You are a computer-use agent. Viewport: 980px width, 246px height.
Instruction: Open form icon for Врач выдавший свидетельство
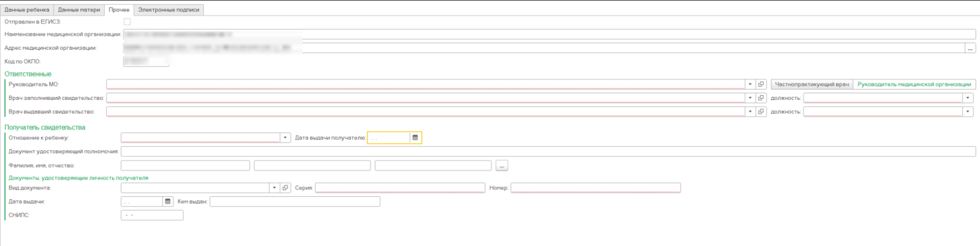pos(761,111)
